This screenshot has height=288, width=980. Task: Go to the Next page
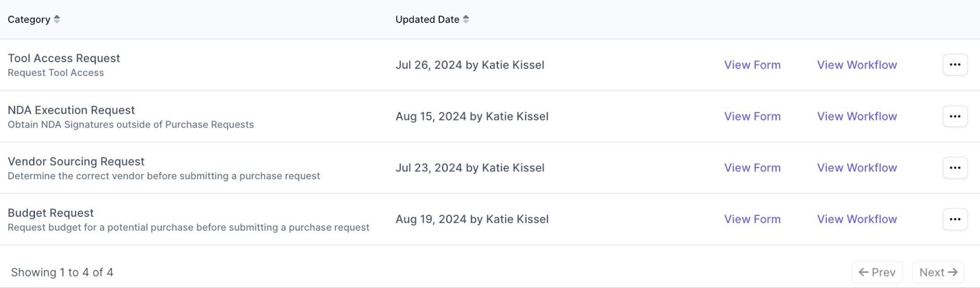pos(938,272)
